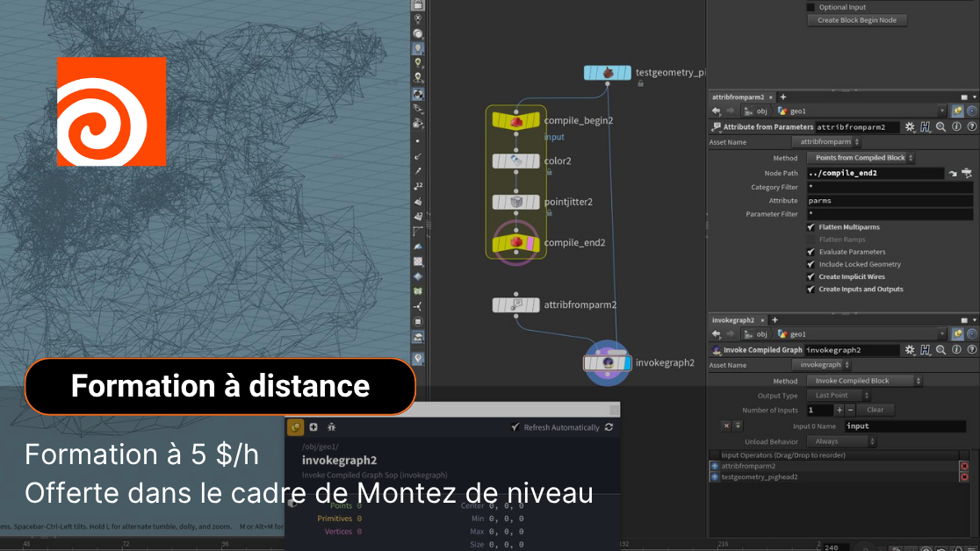
Task: Open gear menu for invokegraph2 parameters
Action: click(910, 350)
